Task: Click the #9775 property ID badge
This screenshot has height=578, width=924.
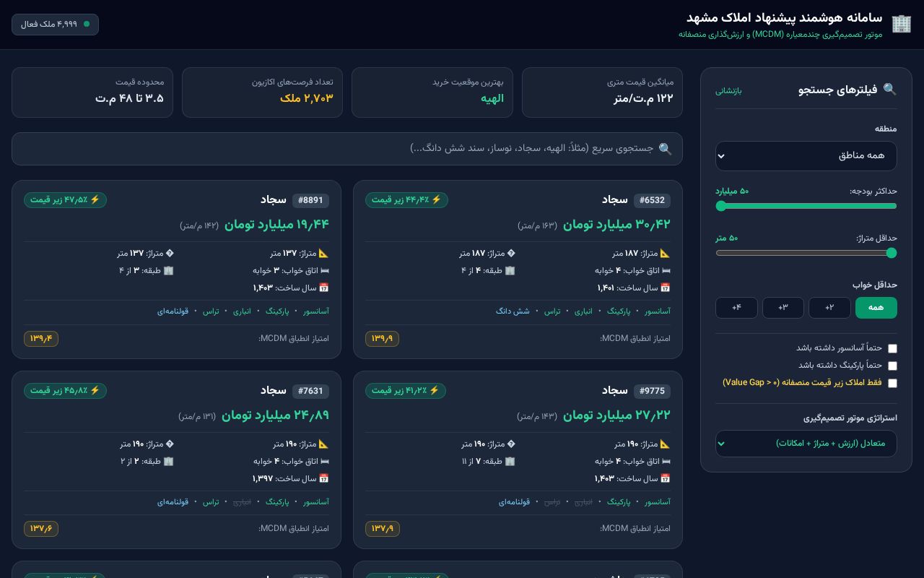Action: (x=653, y=391)
